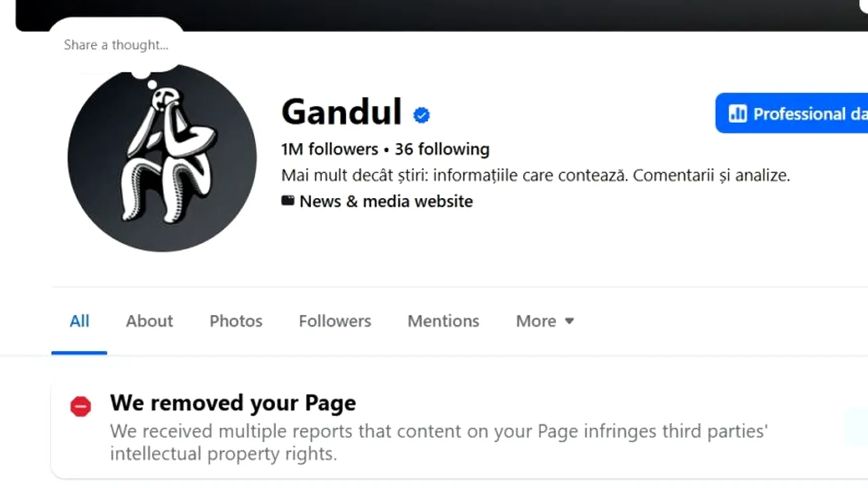Open the We removed your Page notice

click(233, 403)
